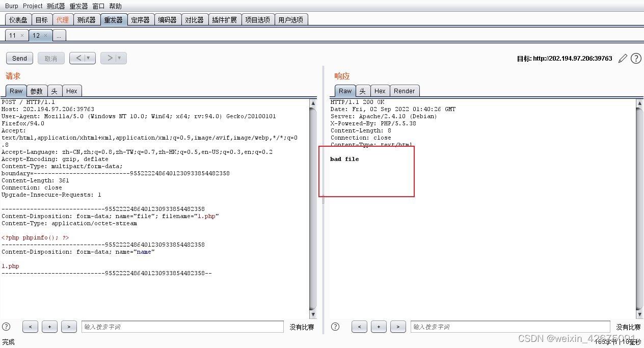Switch to the 插件扩展 tab

click(225, 20)
